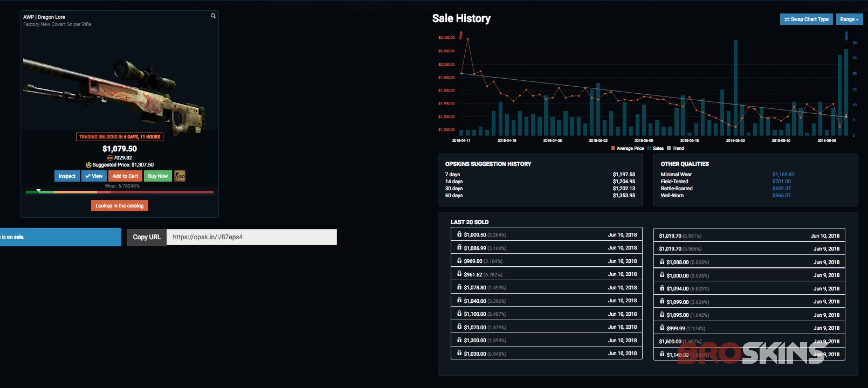Click the 2018-04-11 chart date label
This screenshot has height=388, width=868.
coord(461,140)
